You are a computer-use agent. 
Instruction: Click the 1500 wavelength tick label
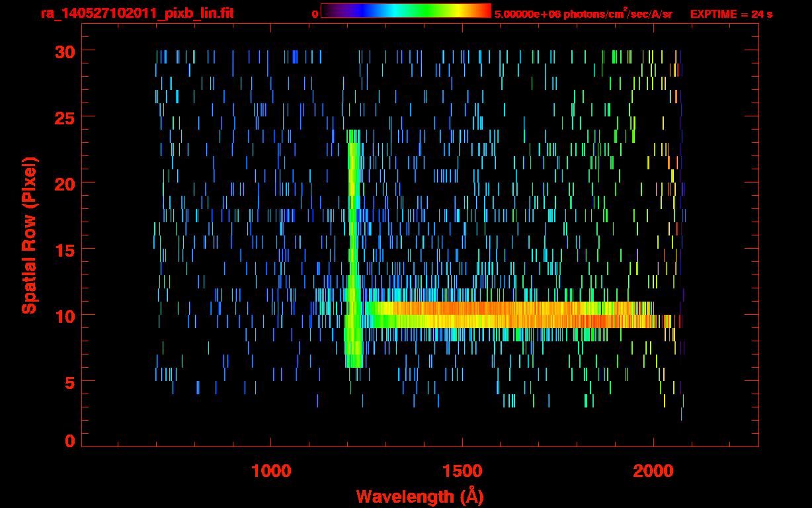[x=462, y=471]
